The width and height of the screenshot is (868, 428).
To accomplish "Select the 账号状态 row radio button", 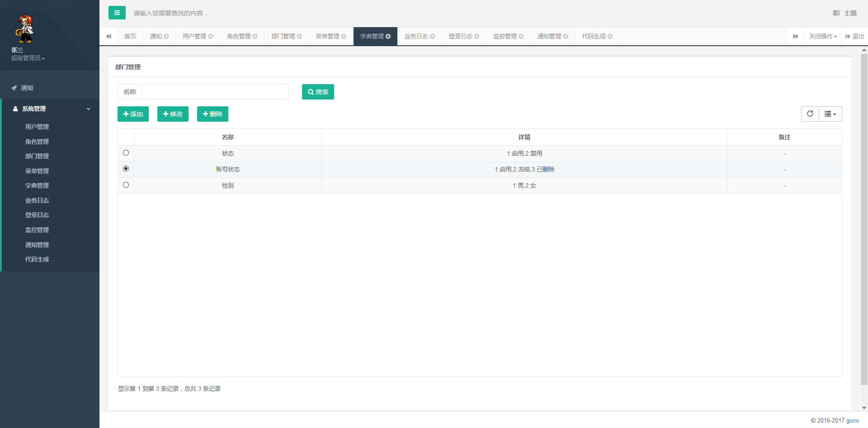I will coord(126,169).
